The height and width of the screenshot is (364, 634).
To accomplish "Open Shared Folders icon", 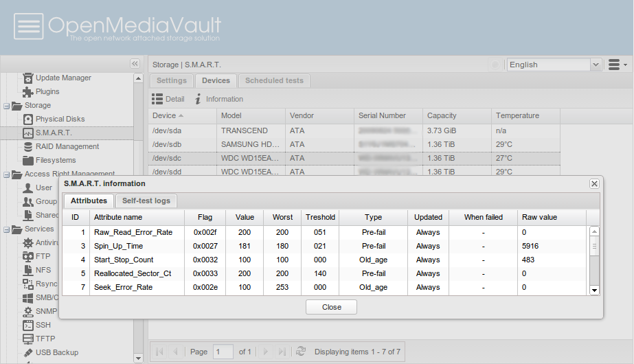I will (x=28, y=215).
